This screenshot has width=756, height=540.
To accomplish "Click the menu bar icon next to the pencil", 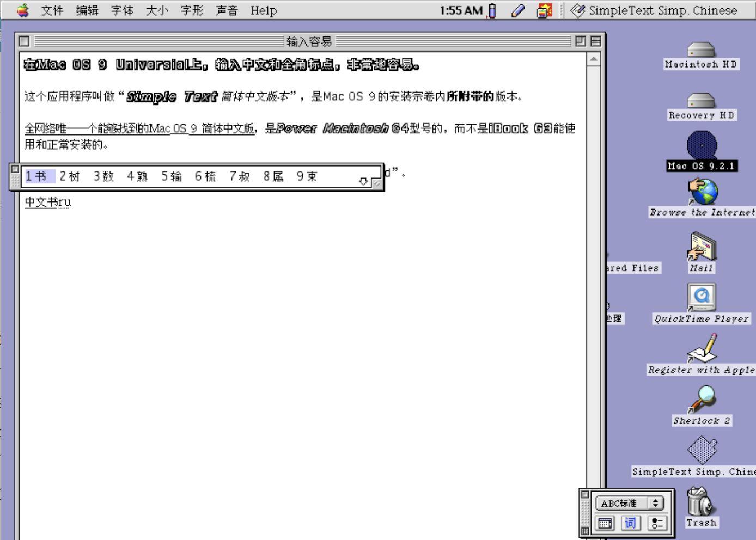I will pyautogui.click(x=544, y=10).
